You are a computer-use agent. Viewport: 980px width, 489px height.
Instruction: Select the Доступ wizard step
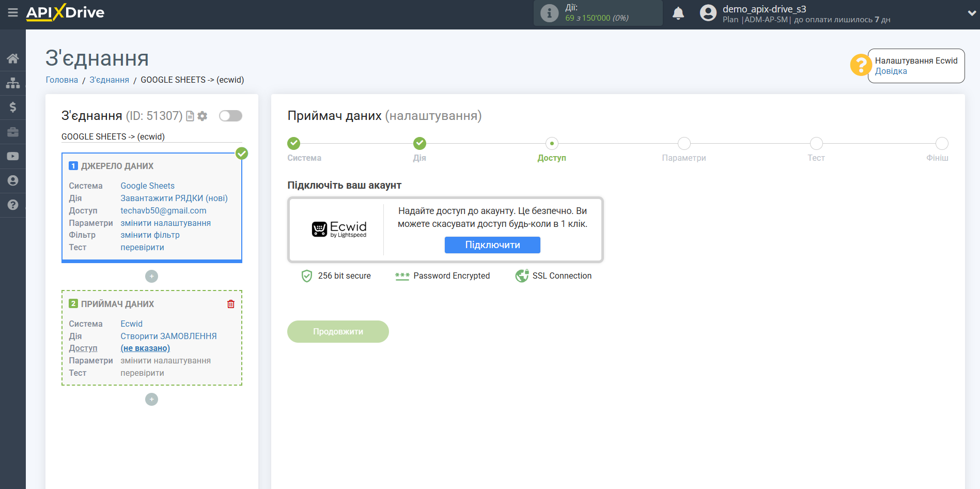click(552, 143)
